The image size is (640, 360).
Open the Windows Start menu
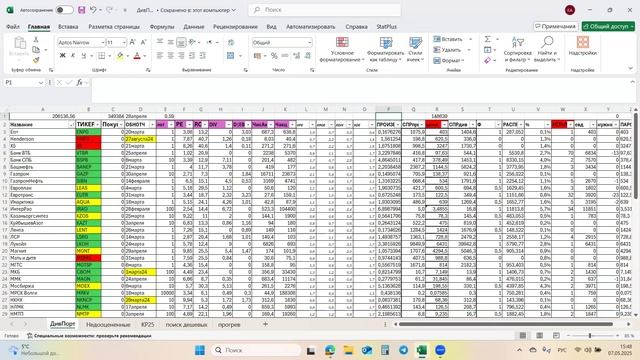[200, 350]
